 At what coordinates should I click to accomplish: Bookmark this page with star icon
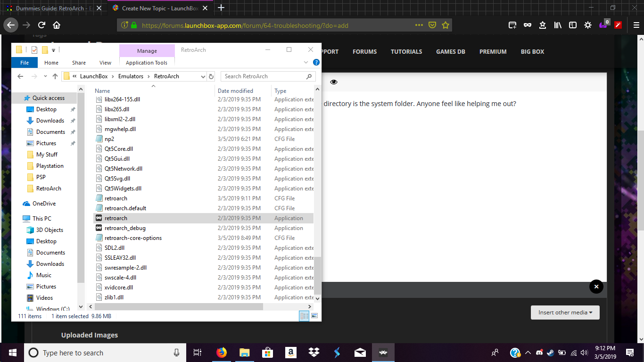[x=446, y=25]
